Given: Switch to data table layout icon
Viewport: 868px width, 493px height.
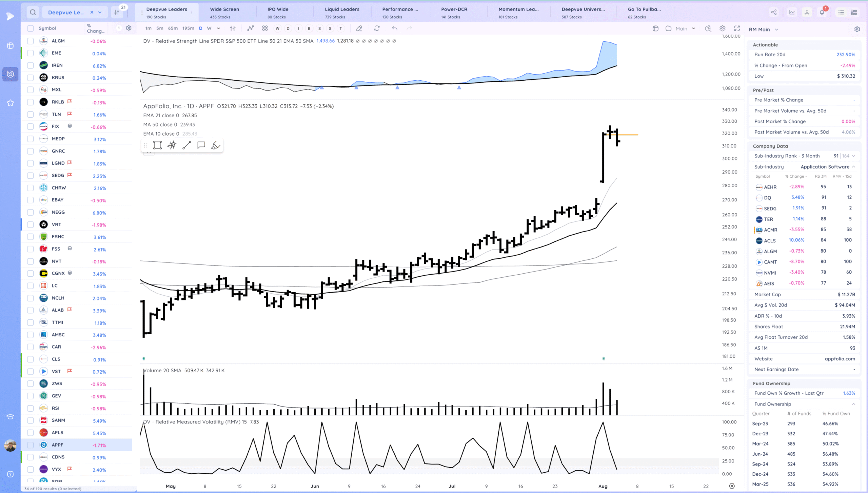Looking at the screenshot, I should (x=854, y=13).
